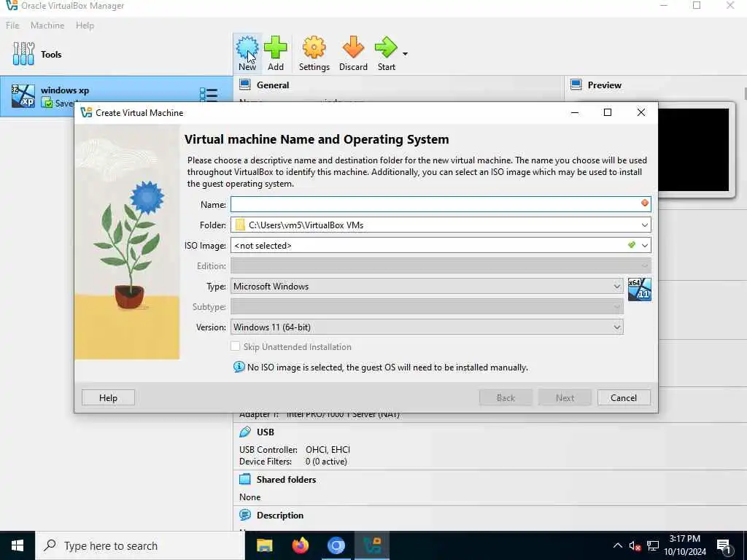Open the Help menu in menu bar
This screenshot has height=560, width=747.
(x=85, y=26)
